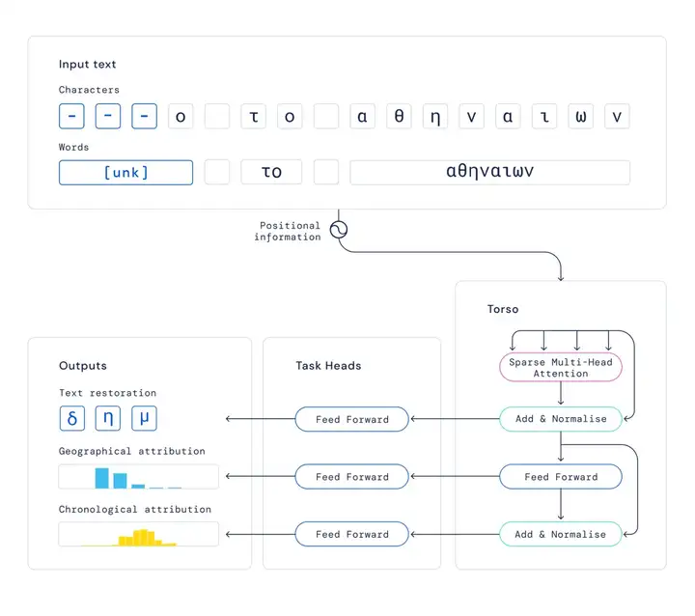
Task: Click the yellow chronological attribution histogram
Action: [139, 534]
